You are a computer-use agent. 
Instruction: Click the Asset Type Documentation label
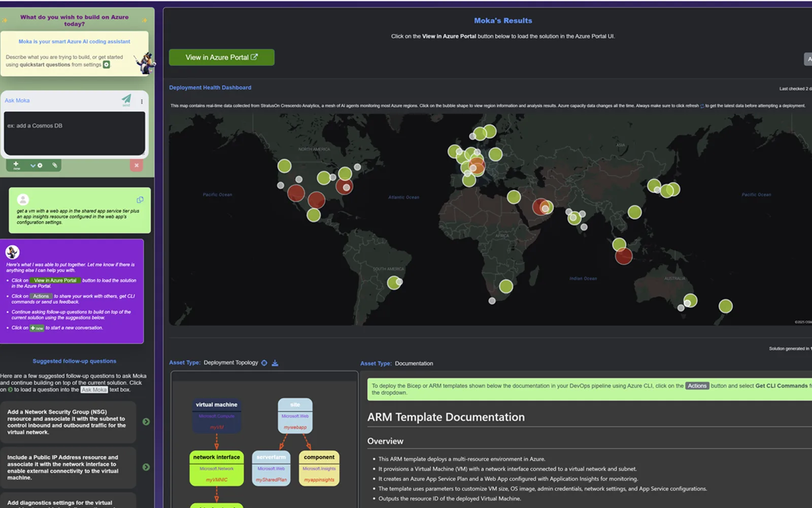point(397,363)
